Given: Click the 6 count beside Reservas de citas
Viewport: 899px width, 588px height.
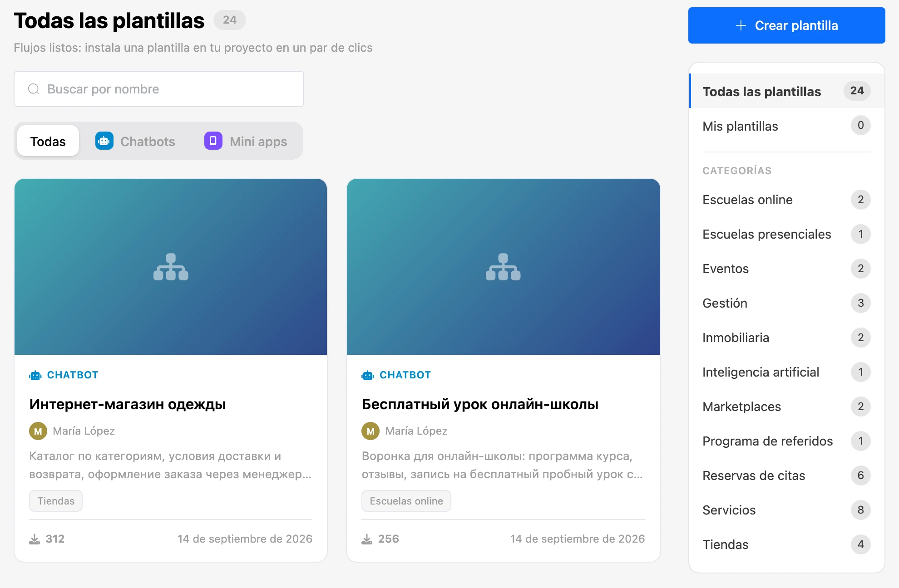Looking at the screenshot, I should coord(861,475).
